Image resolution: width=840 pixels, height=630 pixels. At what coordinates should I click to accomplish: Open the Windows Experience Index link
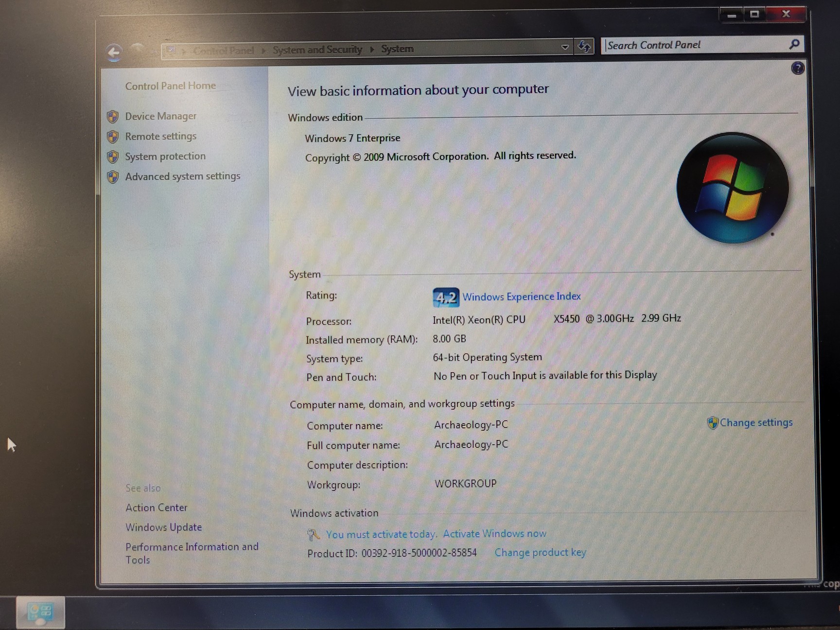(x=521, y=297)
